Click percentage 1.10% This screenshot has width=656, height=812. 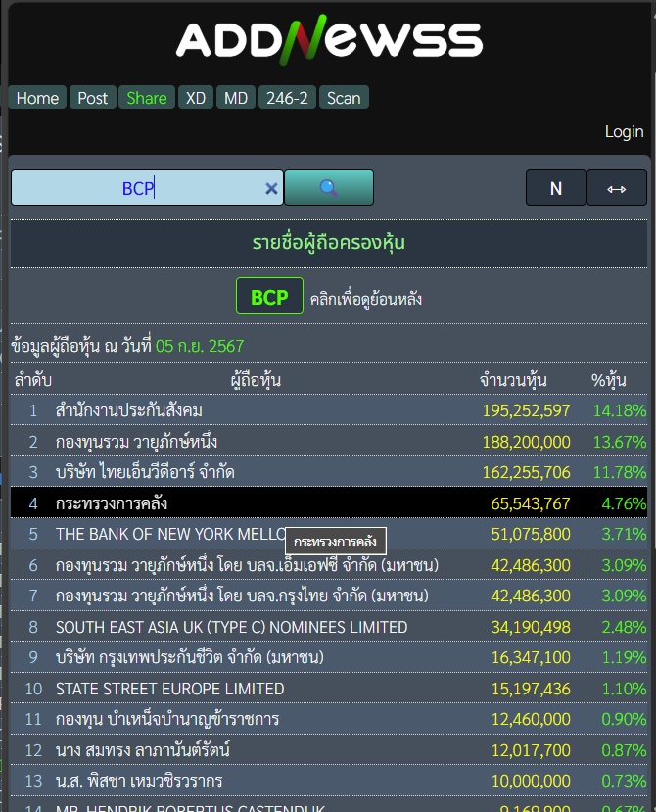624,689
